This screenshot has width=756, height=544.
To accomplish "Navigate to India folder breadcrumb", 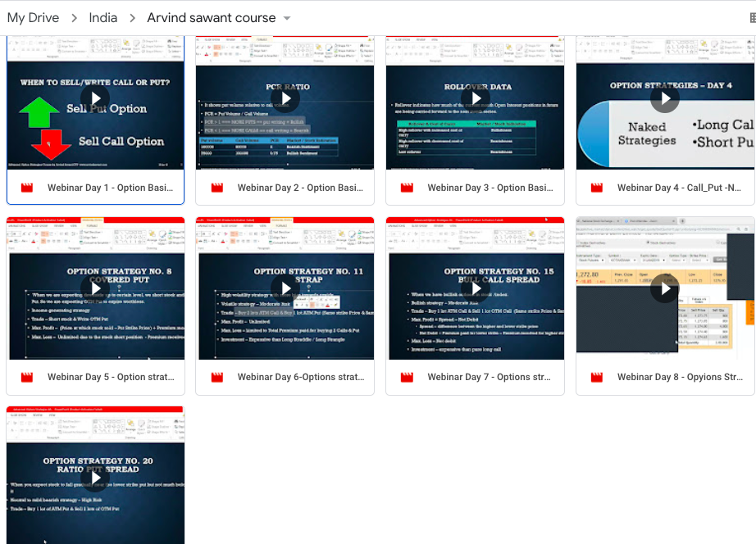I will 103,18.
